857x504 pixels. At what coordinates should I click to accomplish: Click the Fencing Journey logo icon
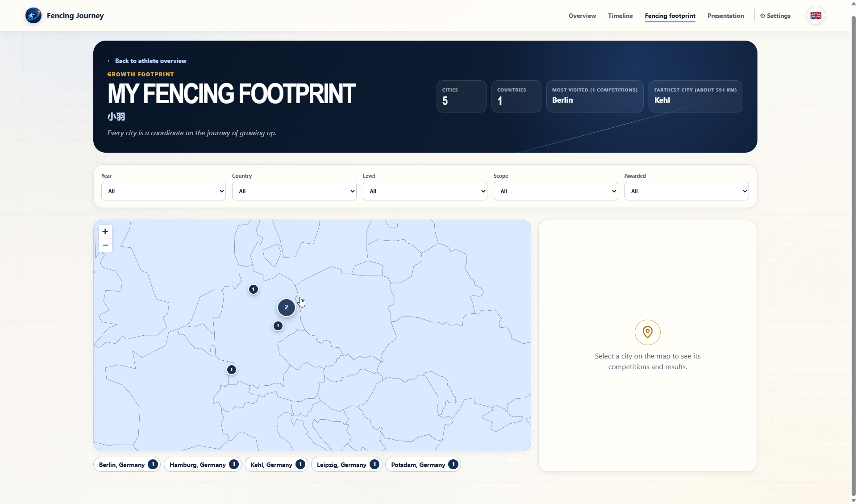tap(33, 16)
